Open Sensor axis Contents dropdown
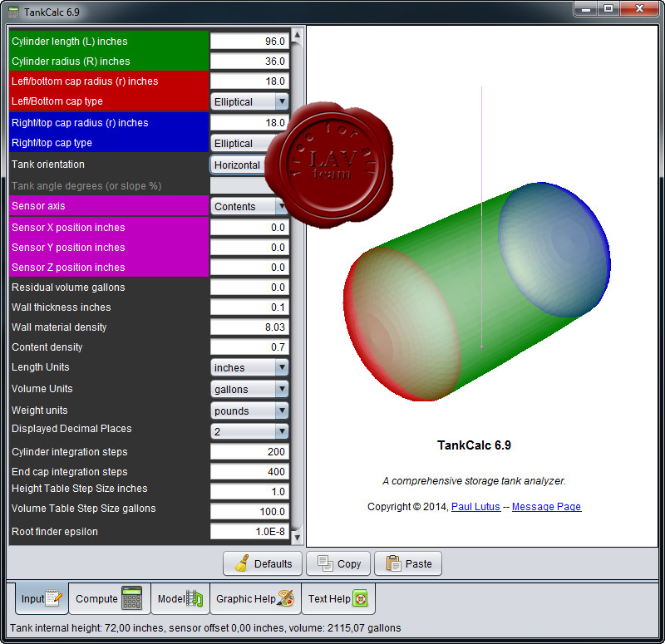This screenshot has height=644, width=665. pyautogui.click(x=249, y=206)
